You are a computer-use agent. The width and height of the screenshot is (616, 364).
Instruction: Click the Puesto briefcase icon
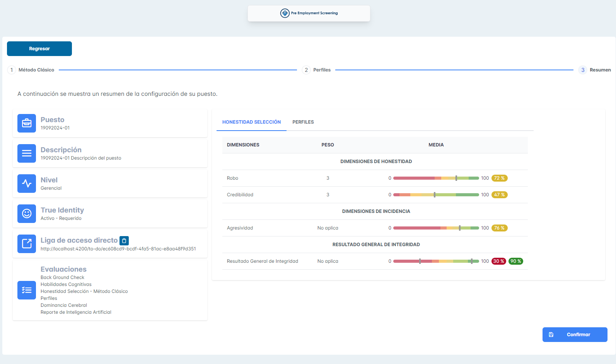pyautogui.click(x=27, y=123)
